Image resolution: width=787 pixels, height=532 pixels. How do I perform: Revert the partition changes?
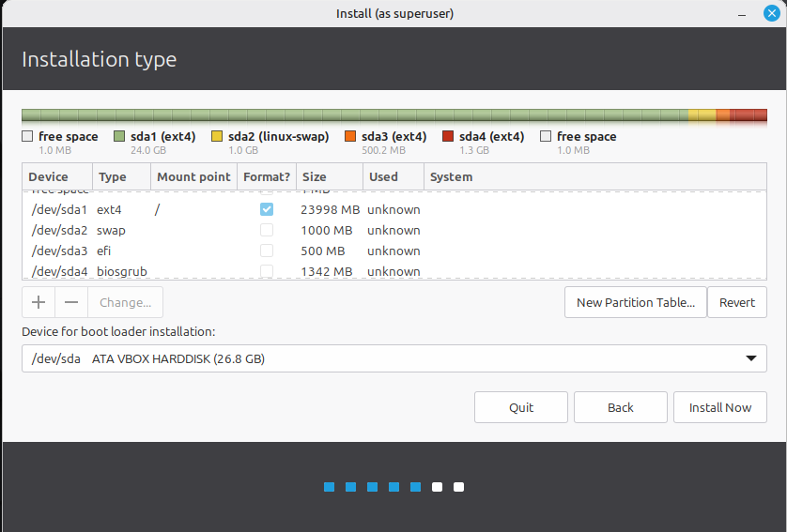click(x=737, y=302)
